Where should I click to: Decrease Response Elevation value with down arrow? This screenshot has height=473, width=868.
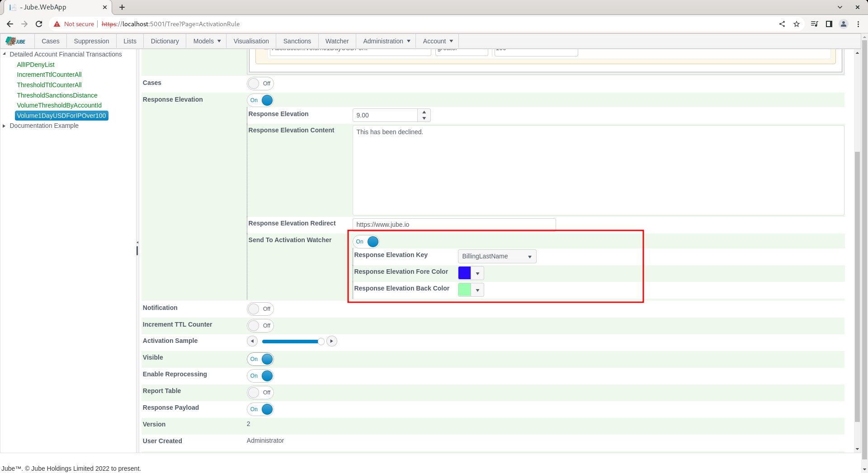[x=424, y=118]
